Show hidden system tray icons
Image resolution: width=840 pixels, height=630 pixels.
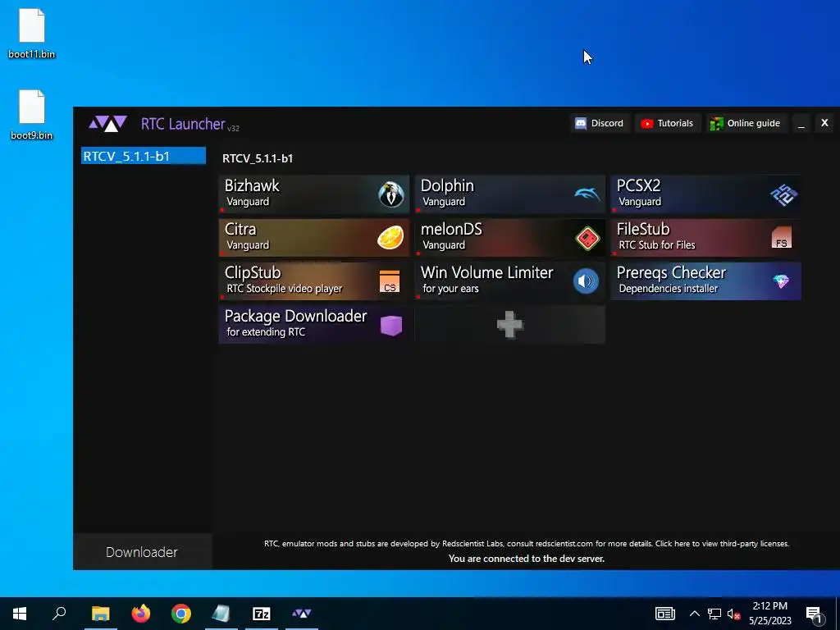click(x=694, y=614)
